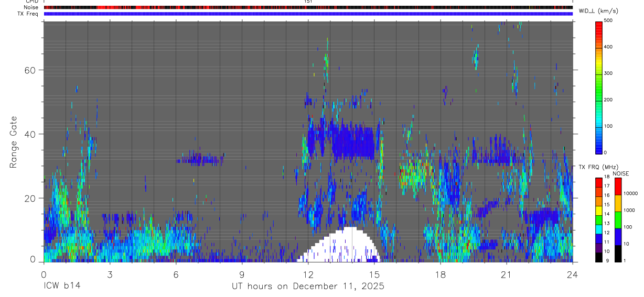Click the 'ICW b14' radar beam label
644x297 pixels.
pos(62,287)
